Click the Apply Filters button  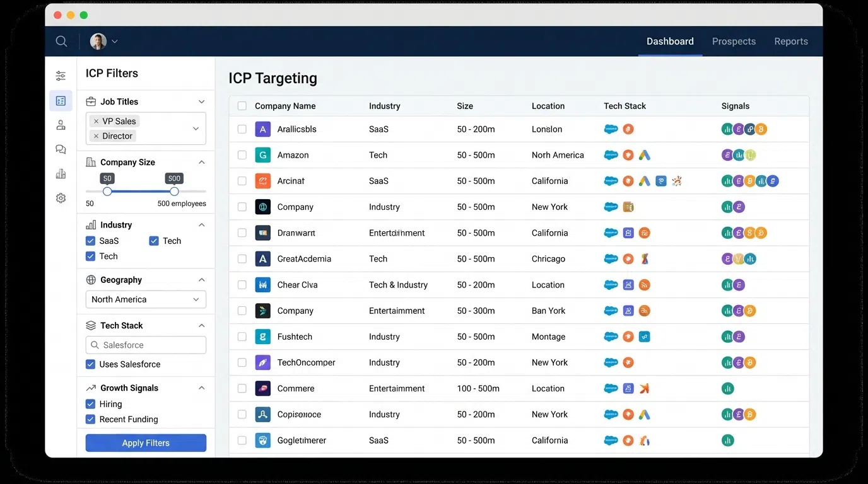tap(146, 442)
